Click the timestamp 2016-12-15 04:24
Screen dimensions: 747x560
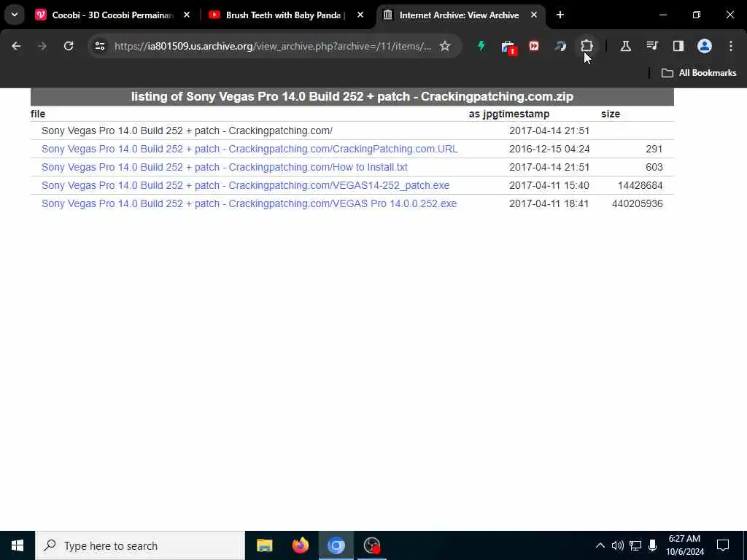click(x=549, y=149)
